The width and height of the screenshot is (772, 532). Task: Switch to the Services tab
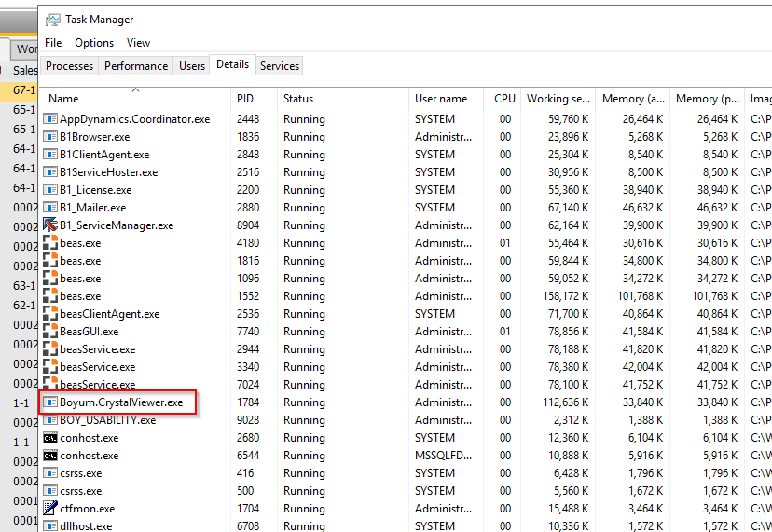pos(280,66)
